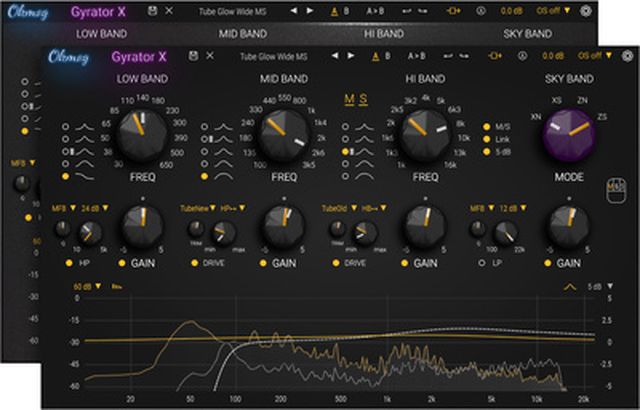Click 0.0 dB output value in front window
Viewport: 640px width, 410px height.
(x=553, y=56)
